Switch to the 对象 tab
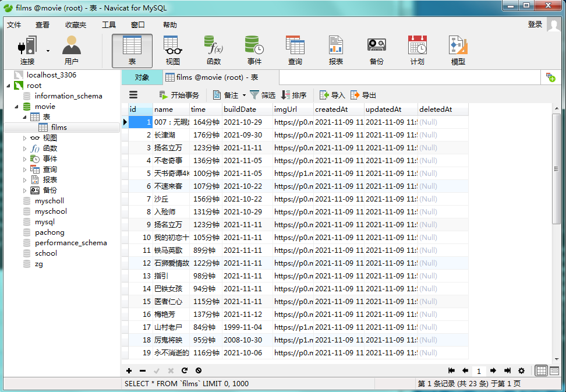The height and width of the screenshot is (392, 566). pos(142,77)
